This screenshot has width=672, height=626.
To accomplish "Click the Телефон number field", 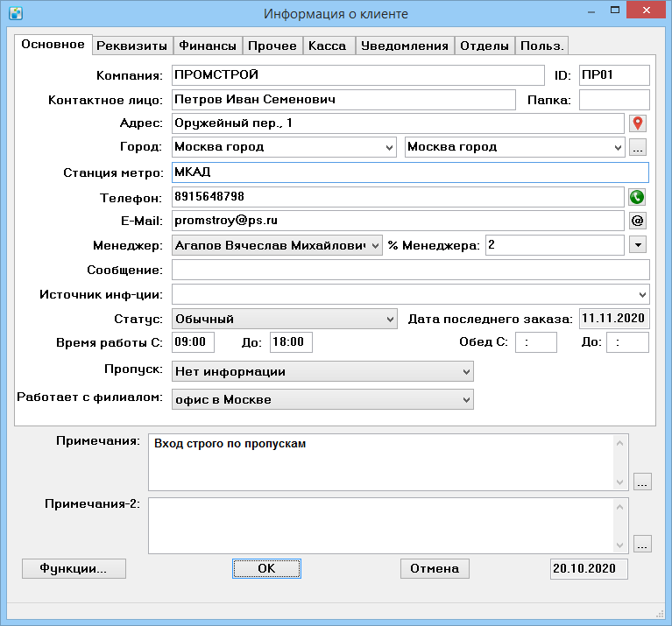I will point(398,197).
